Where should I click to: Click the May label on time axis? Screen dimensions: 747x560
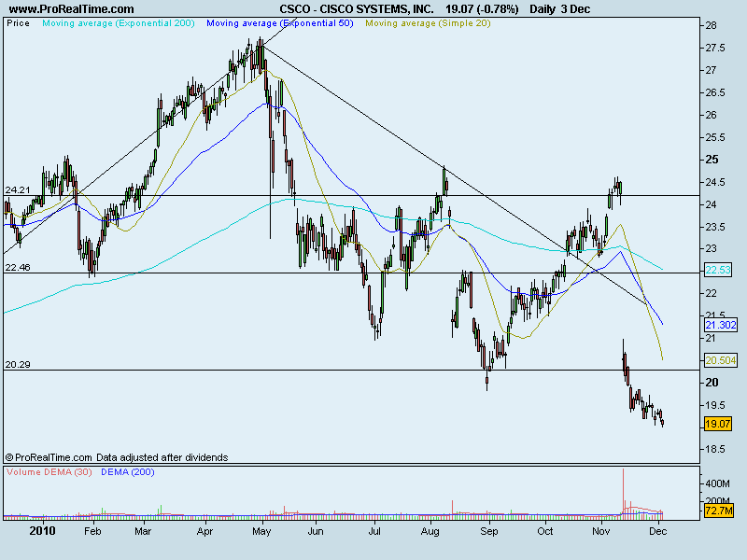click(x=261, y=531)
